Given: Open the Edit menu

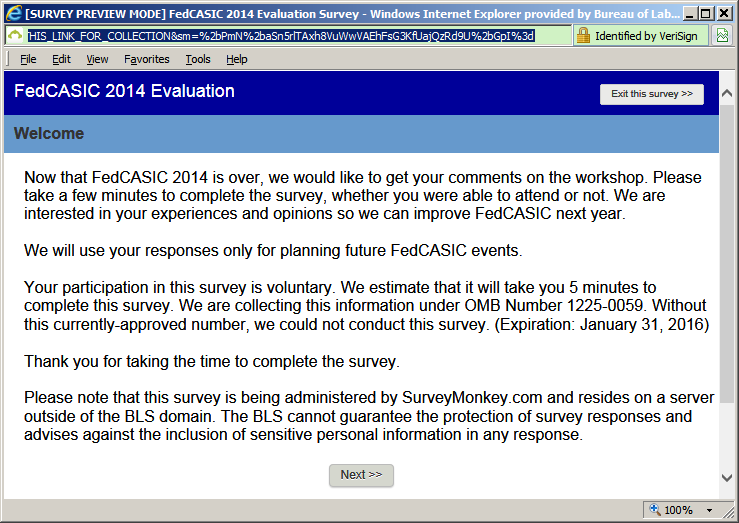Looking at the screenshot, I should click(61, 59).
